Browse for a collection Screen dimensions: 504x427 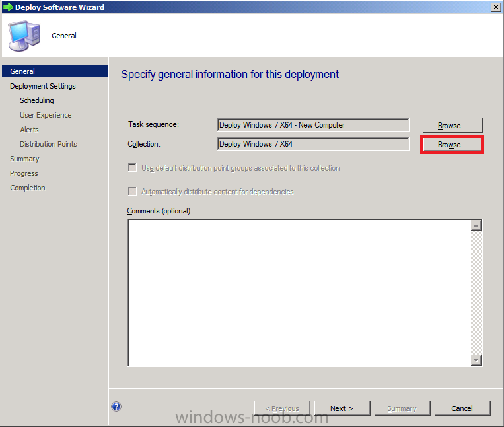[x=452, y=145]
